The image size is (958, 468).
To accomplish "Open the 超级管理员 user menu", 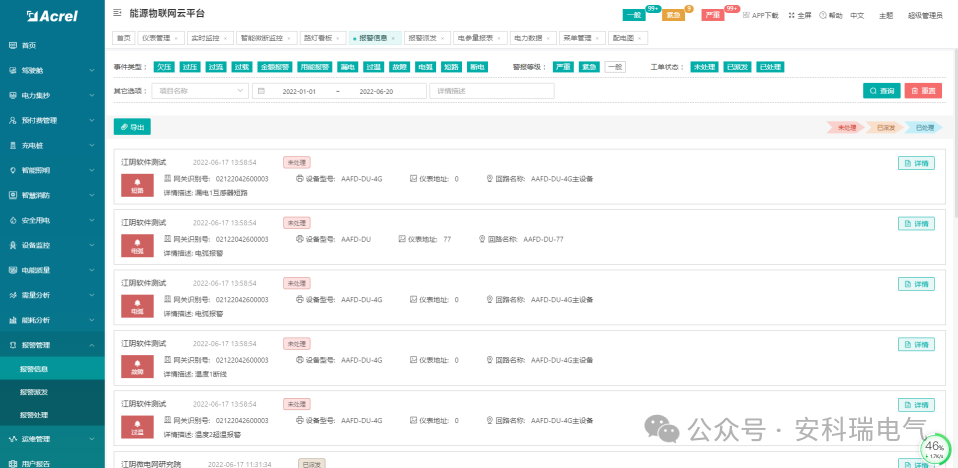I will pos(925,15).
